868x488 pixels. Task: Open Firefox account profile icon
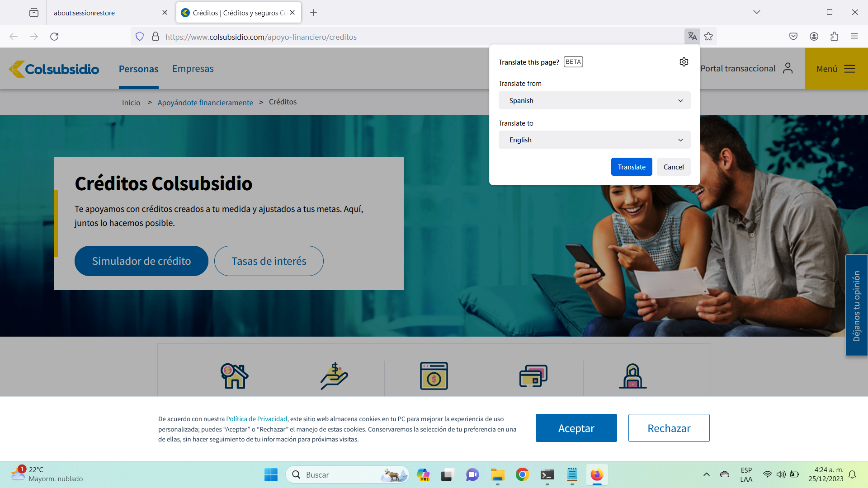pos(814,37)
